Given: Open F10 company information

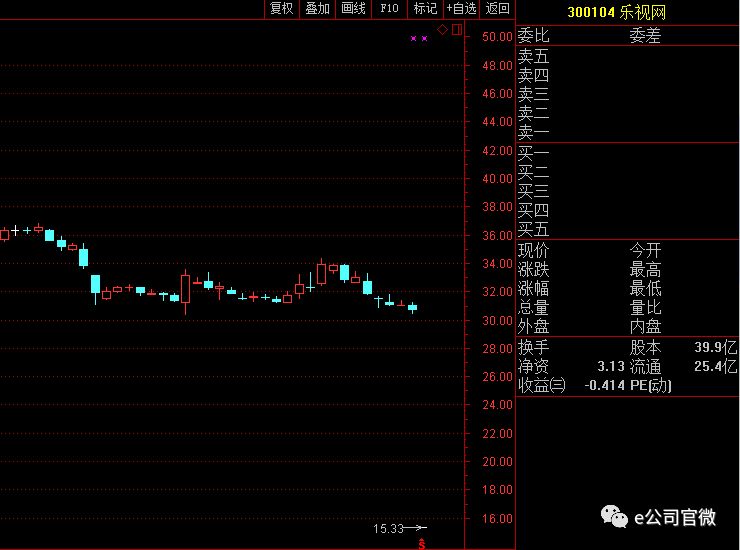Looking at the screenshot, I should 389,8.
